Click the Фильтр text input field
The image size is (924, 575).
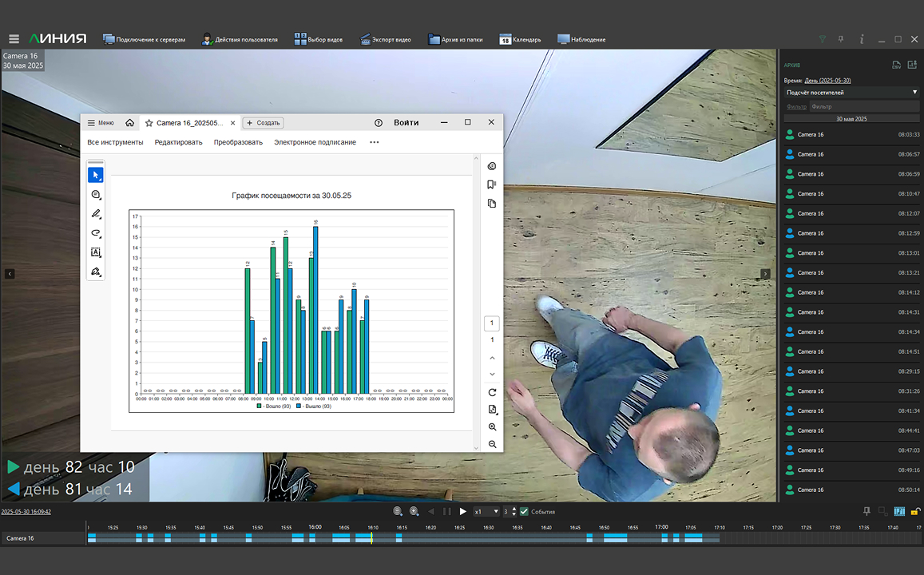click(863, 106)
